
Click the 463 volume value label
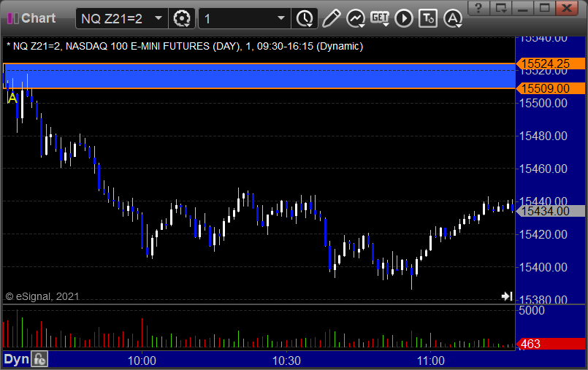(x=550, y=344)
